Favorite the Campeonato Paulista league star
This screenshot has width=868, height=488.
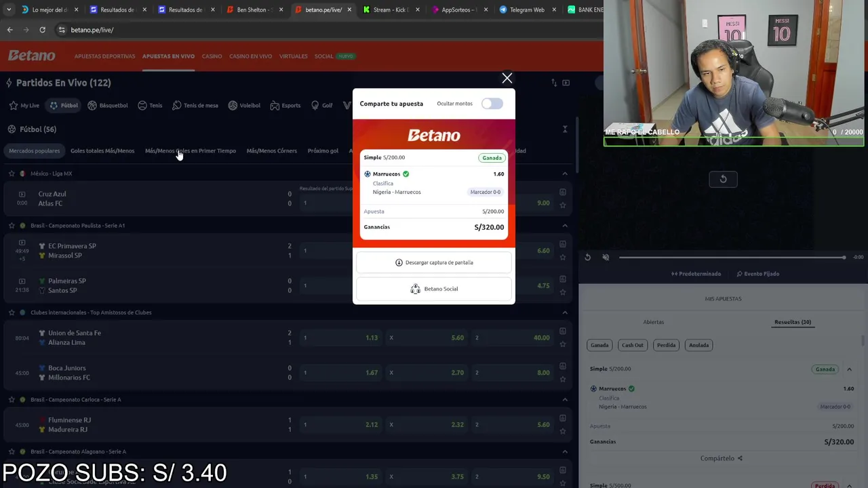(x=12, y=226)
